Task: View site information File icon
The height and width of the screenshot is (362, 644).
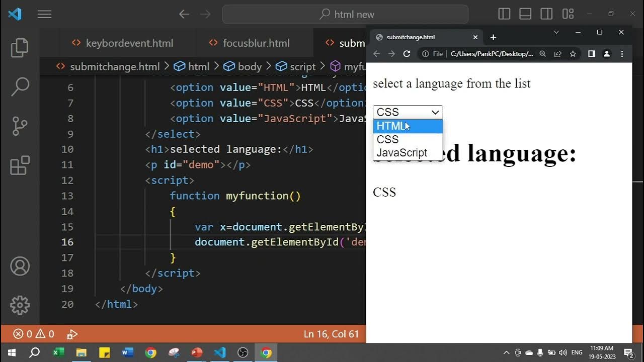Action: click(432, 54)
